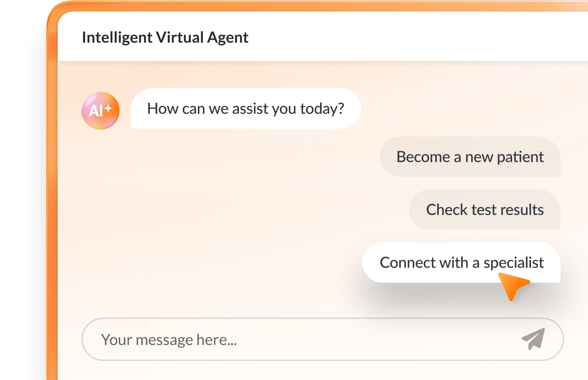The width and height of the screenshot is (588, 380).
Task: Tap the glowing AI circle next to the message
Action: coord(100,110)
